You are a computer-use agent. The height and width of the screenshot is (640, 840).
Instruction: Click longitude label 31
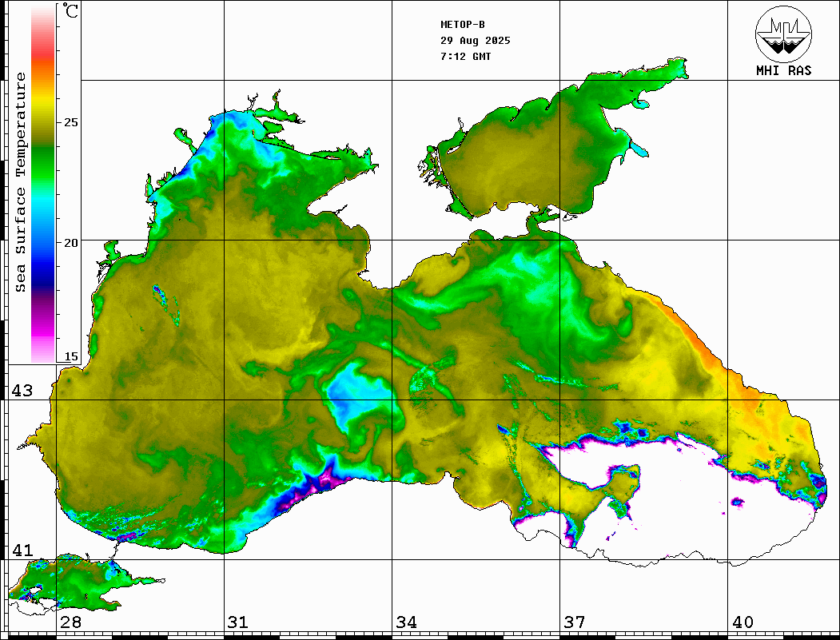238,622
